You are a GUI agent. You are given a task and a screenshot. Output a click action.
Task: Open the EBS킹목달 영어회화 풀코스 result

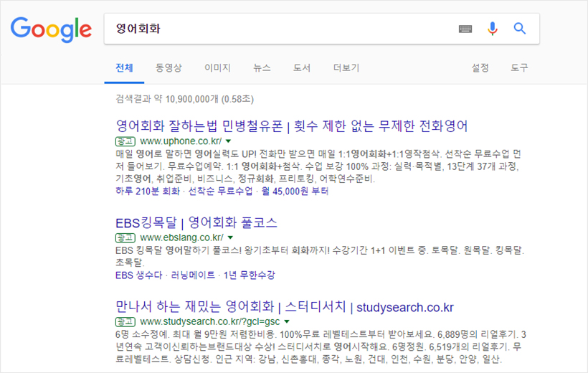[x=196, y=223]
